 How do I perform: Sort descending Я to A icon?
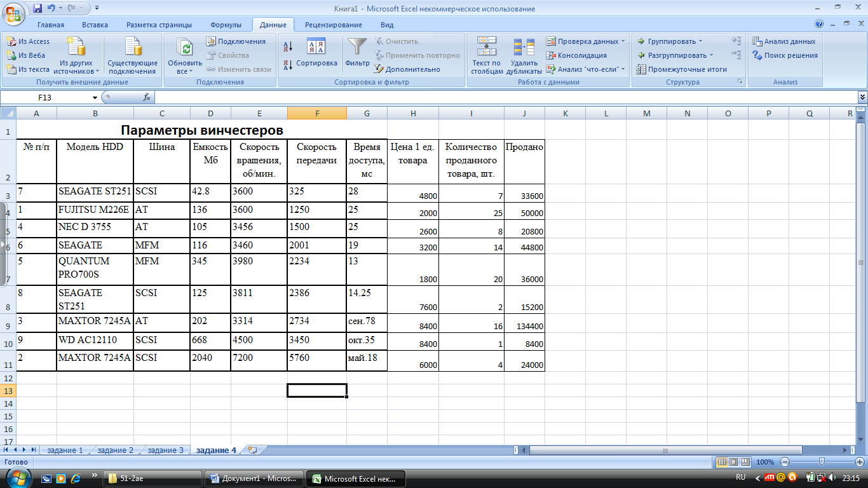coord(287,64)
